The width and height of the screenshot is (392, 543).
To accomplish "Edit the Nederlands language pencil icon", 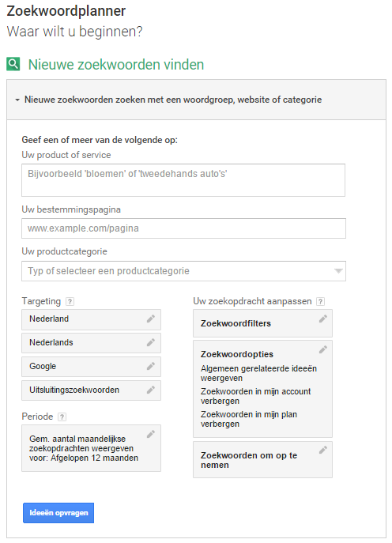I will click(151, 342).
